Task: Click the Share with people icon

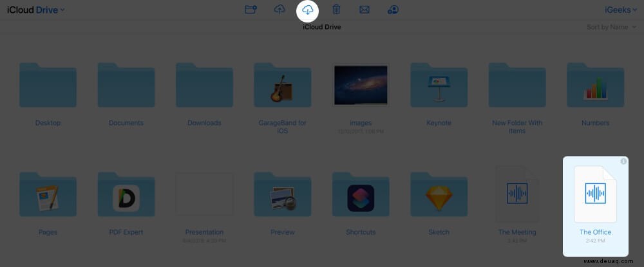Action: pos(393,10)
